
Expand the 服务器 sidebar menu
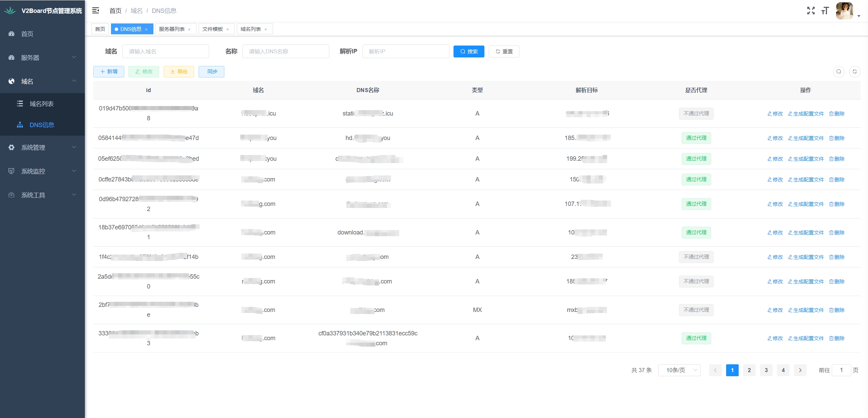(42, 57)
